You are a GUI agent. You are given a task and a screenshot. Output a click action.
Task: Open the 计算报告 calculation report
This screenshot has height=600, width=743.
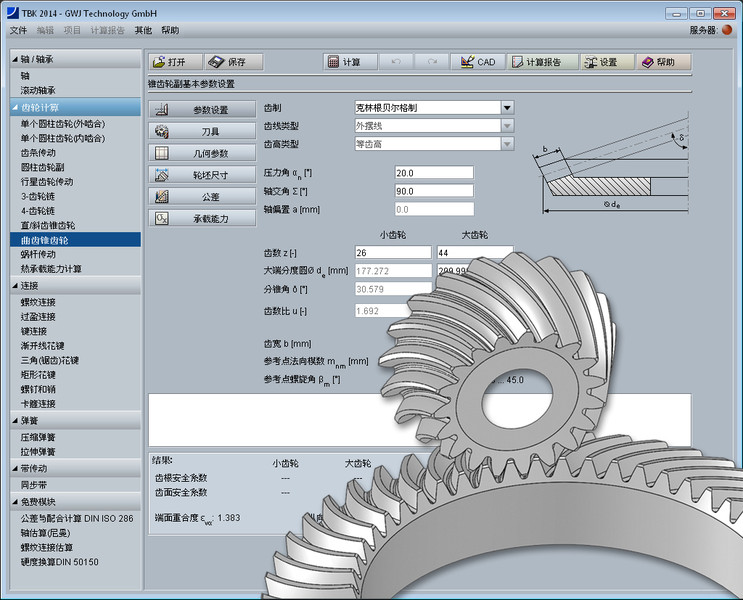pos(542,62)
